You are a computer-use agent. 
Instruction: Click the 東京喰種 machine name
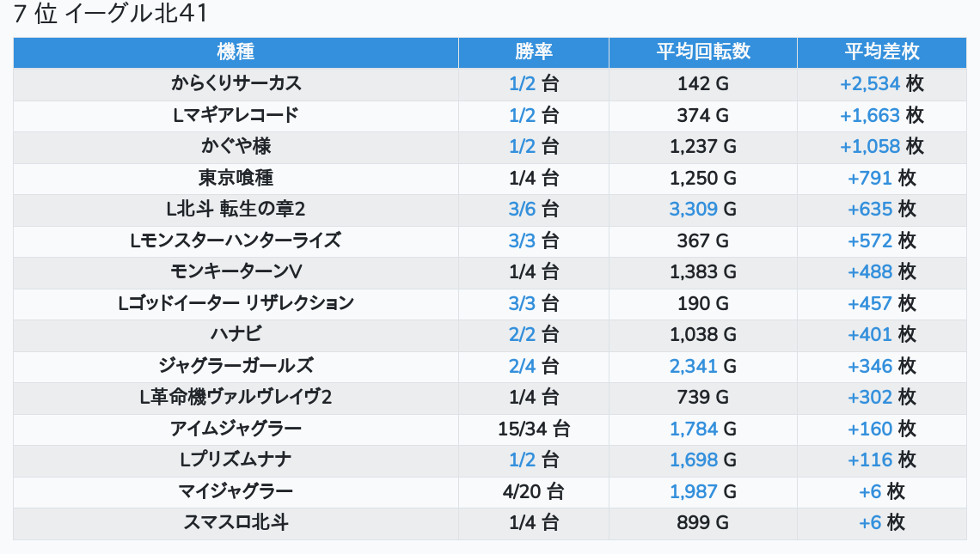click(x=236, y=178)
